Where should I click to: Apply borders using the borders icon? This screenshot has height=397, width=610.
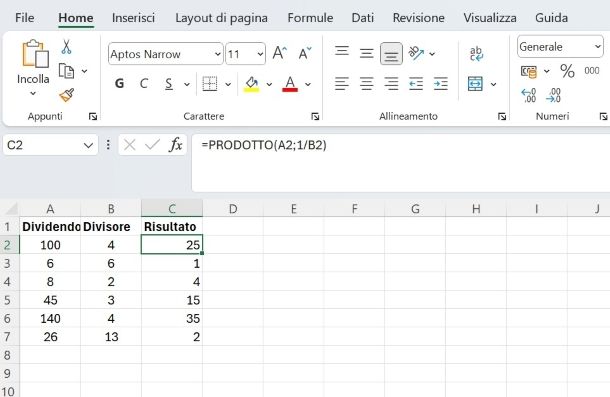coord(210,84)
